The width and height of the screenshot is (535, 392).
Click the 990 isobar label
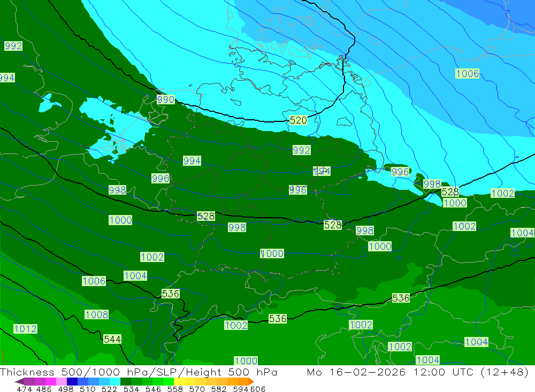[x=166, y=99]
